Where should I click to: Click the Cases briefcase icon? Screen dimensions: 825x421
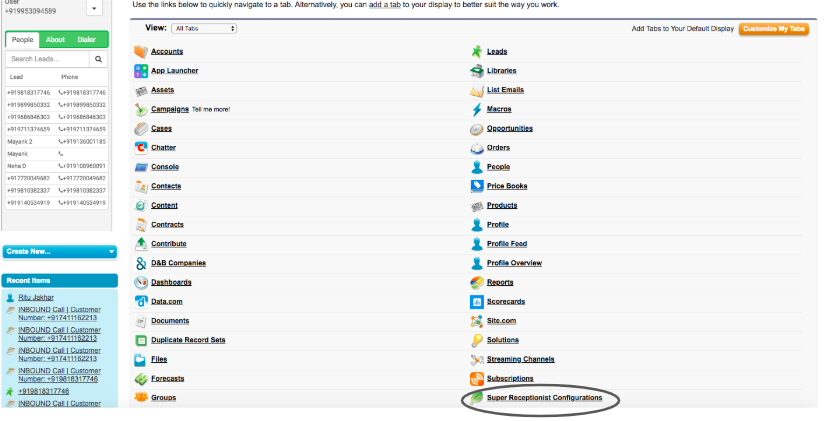click(141, 129)
